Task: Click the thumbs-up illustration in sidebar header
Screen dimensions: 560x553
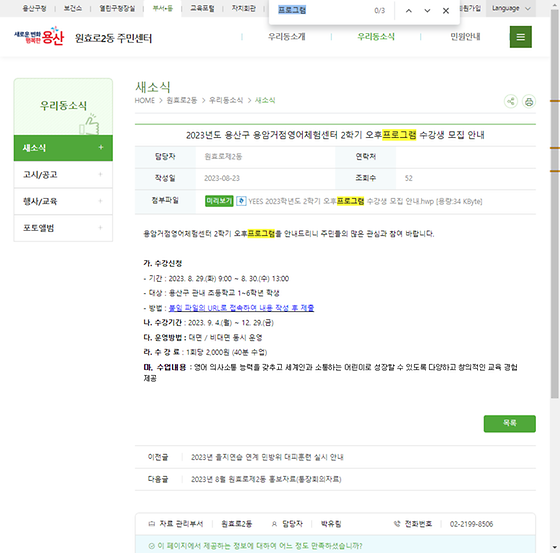Action: pos(89,125)
